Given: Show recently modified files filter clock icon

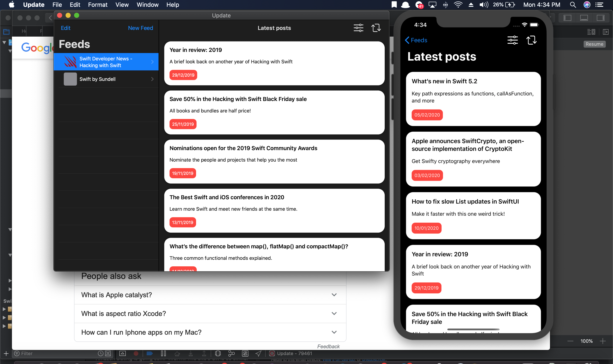Looking at the screenshot, I should point(100,353).
